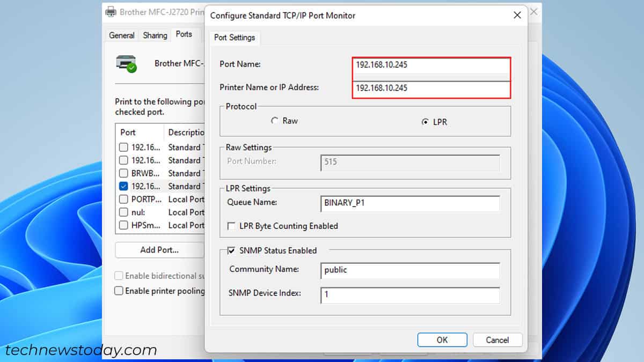This screenshot has width=644, height=362.
Task: Select the Raw protocol option
Action: point(274,121)
